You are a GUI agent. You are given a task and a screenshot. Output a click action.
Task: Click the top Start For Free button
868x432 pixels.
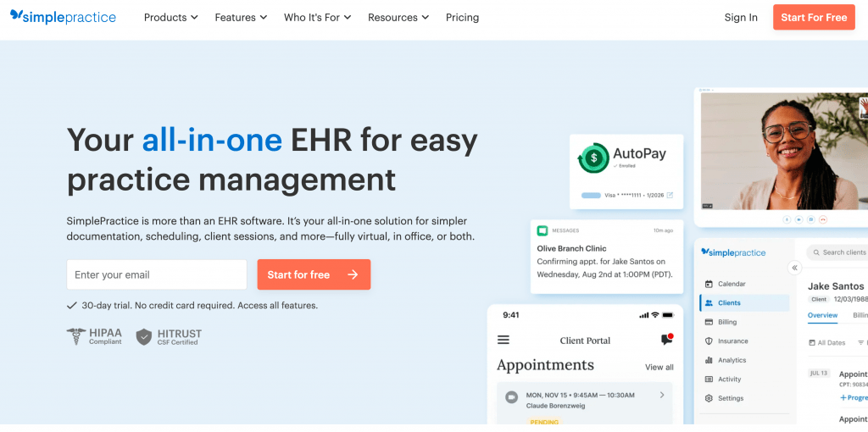click(814, 17)
